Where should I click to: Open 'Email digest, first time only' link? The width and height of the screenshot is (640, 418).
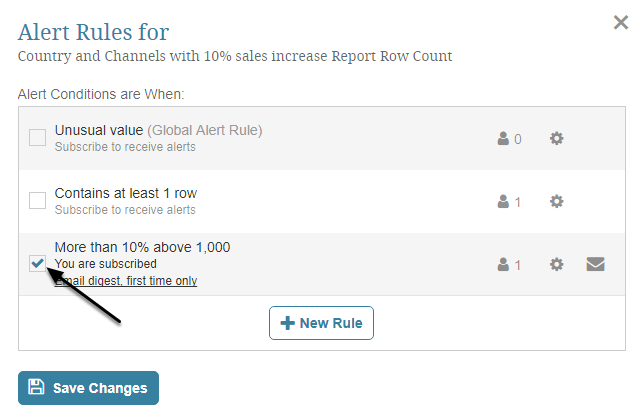tap(125, 281)
